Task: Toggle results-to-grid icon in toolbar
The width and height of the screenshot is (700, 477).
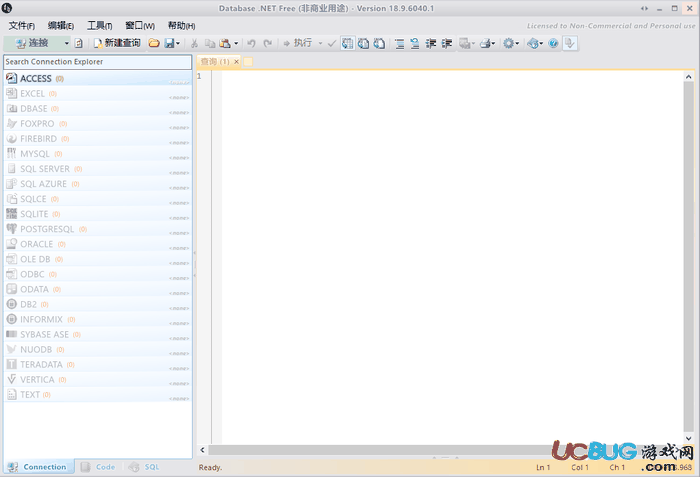Action: pyautogui.click(x=347, y=43)
